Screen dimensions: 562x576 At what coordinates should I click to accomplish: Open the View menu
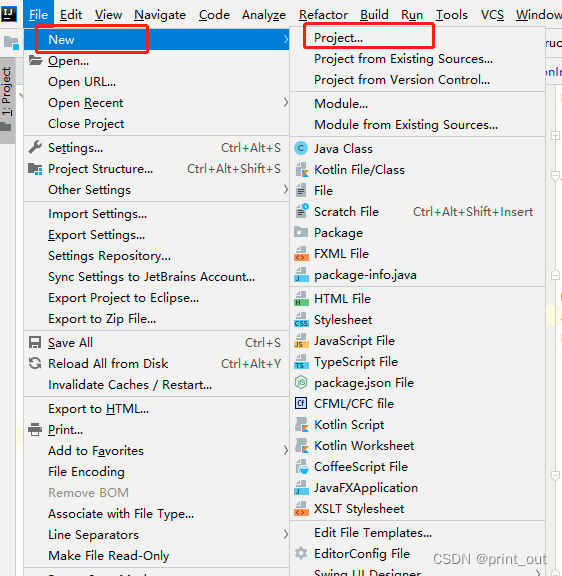108,15
